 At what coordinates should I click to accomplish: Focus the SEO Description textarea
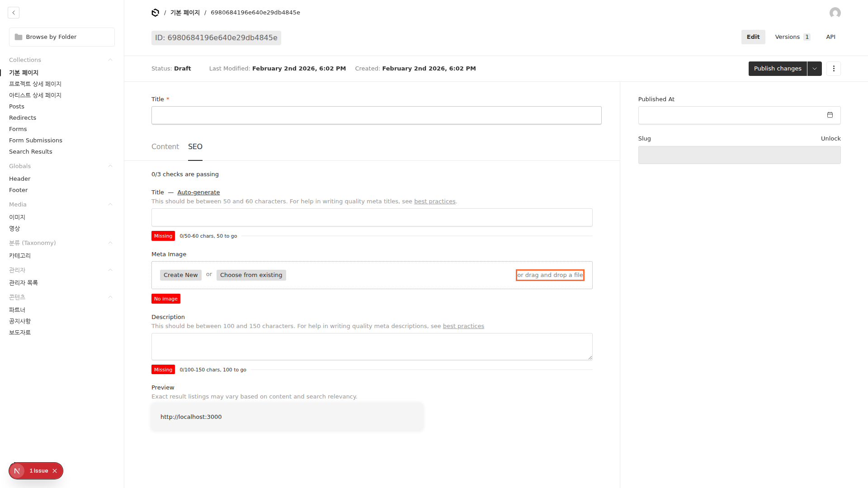(x=372, y=347)
